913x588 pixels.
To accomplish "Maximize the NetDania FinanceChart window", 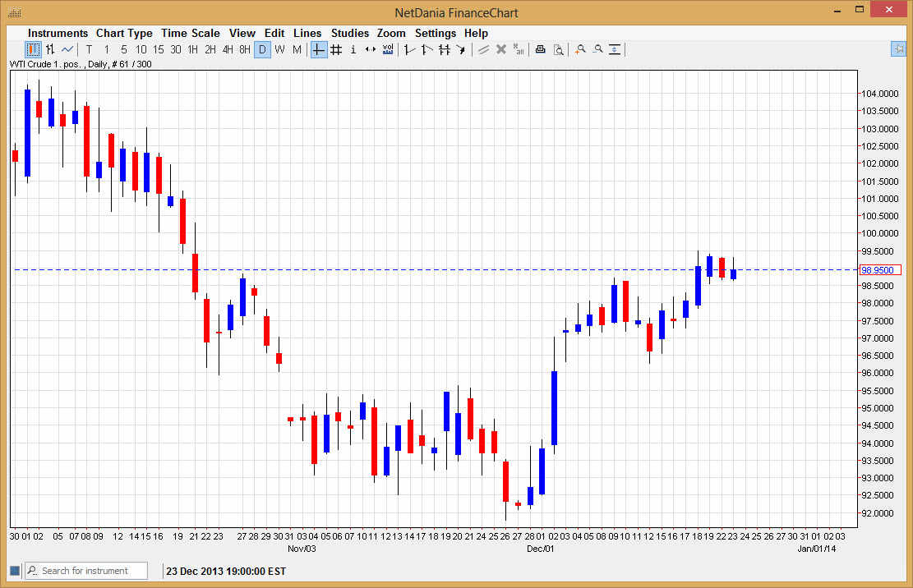I will tap(860, 9).
